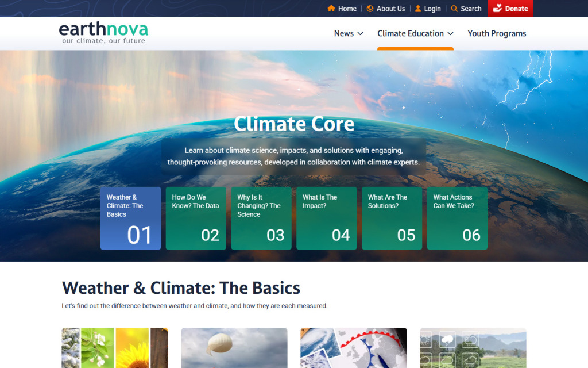Select card 04 What Is The Impact?
588x368 pixels.
click(327, 218)
